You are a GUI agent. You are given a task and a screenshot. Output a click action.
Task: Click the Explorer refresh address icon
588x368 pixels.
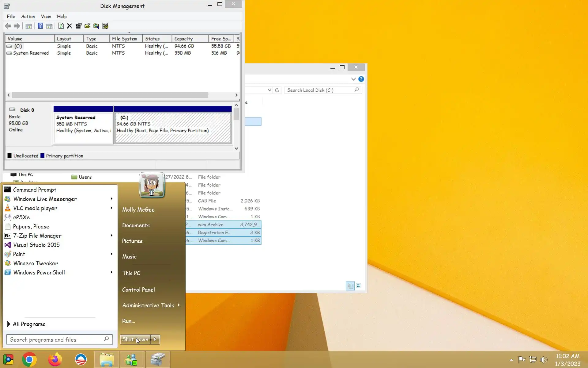click(277, 90)
